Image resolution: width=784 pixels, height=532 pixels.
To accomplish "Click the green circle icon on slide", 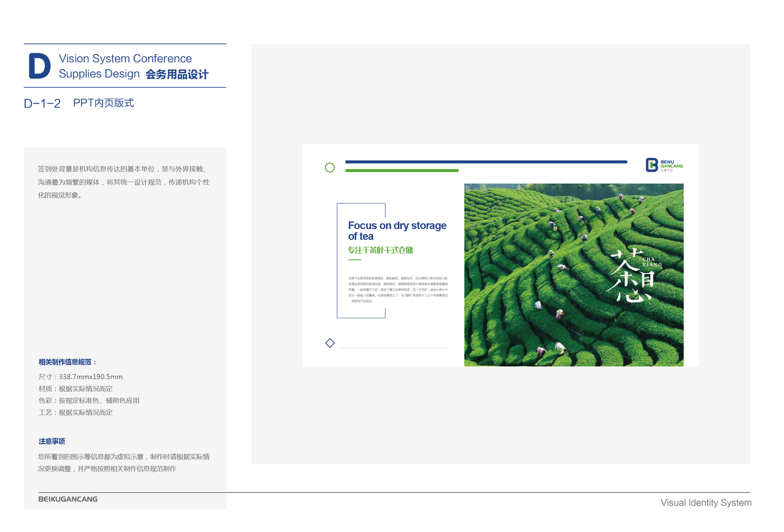I will [330, 168].
